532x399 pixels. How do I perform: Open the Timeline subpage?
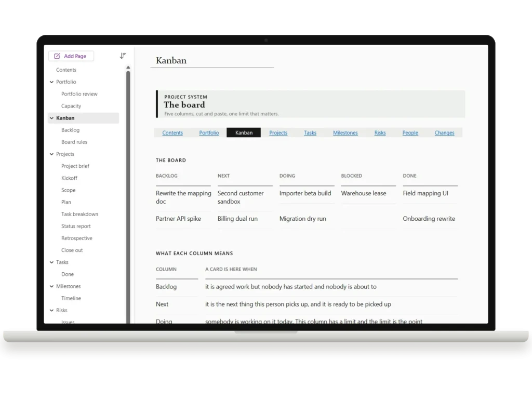click(x=71, y=298)
